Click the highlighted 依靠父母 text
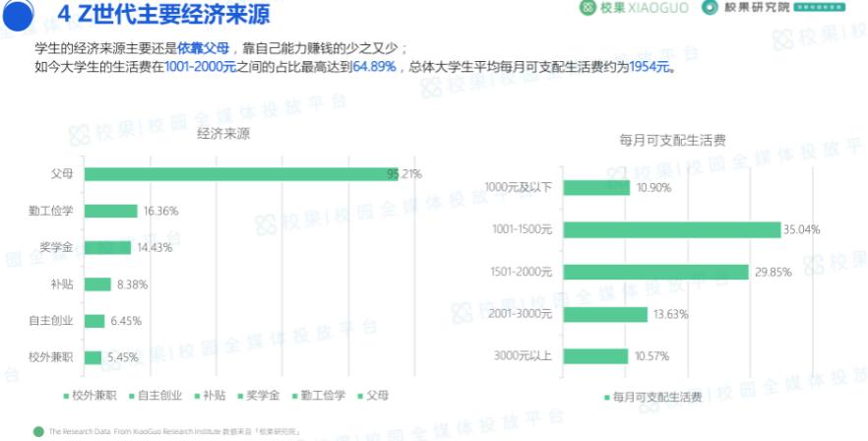 point(203,48)
